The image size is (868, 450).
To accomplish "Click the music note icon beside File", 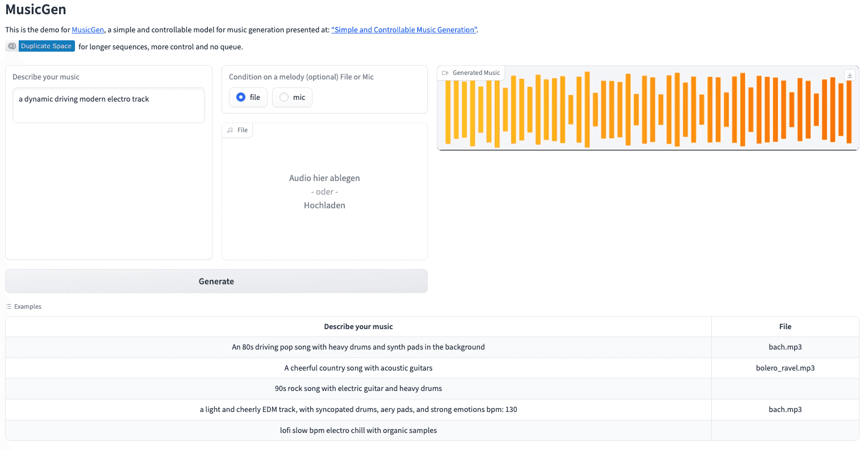I will pos(230,131).
